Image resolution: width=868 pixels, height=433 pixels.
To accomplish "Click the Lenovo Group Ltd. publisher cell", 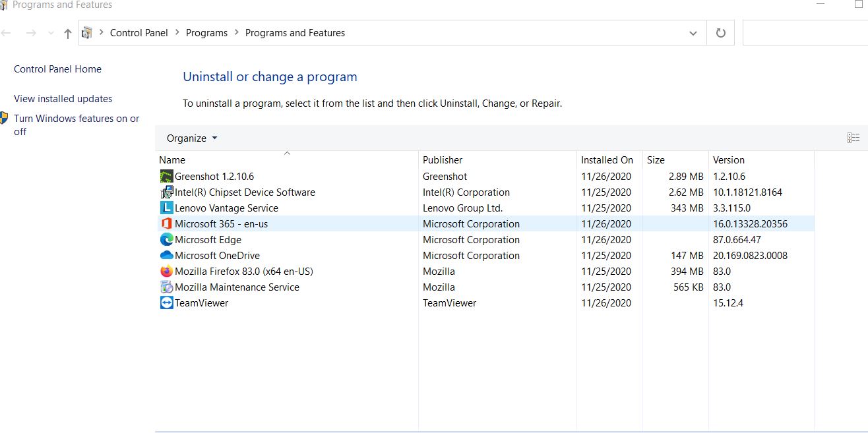I will [462, 208].
